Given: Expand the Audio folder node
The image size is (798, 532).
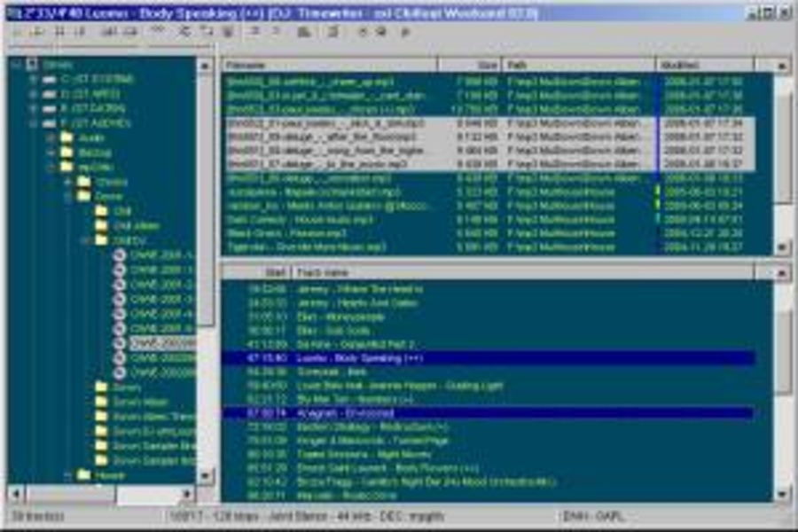Looking at the screenshot, I should (51, 137).
